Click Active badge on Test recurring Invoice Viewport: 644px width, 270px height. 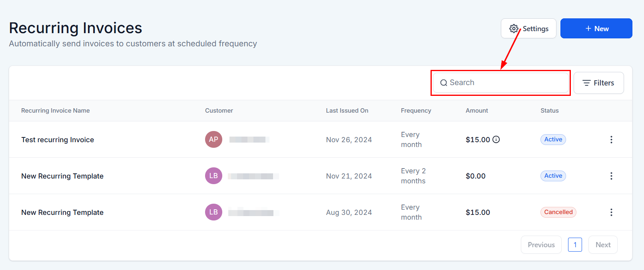pyautogui.click(x=553, y=139)
